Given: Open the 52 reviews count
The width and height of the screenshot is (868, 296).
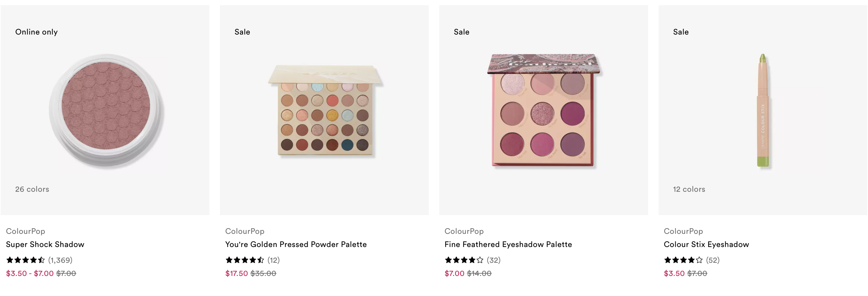Looking at the screenshot, I should 713,260.
